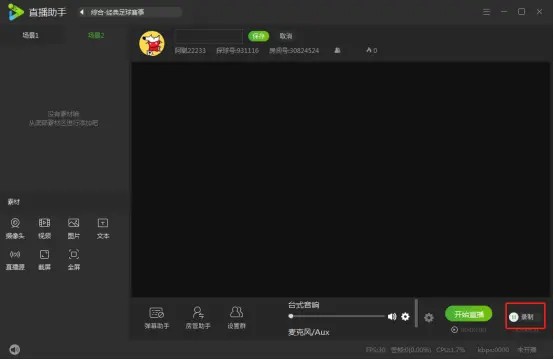This screenshot has height=360, width=554.
Task: Open audio settings gear beside volume
Action: coord(405,317)
